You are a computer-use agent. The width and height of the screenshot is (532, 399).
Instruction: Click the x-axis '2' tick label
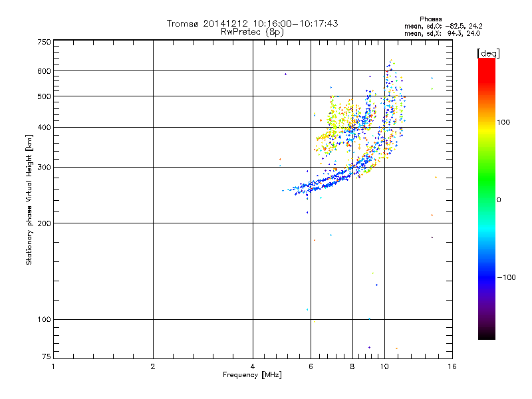(x=153, y=366)
